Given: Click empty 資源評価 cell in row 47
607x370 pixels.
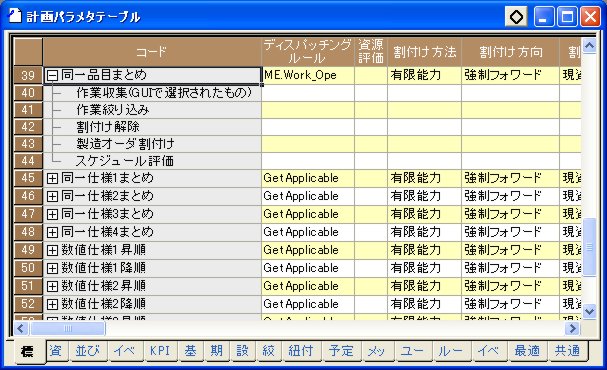Looking at the screenshot, I should point(371,214).
